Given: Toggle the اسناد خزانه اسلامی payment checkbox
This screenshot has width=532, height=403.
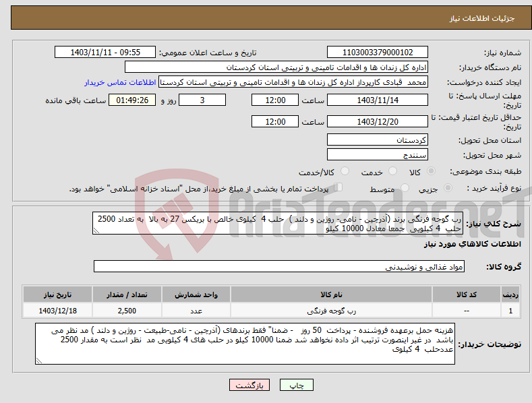Looking at the screenshot, I should pos(338,187).
